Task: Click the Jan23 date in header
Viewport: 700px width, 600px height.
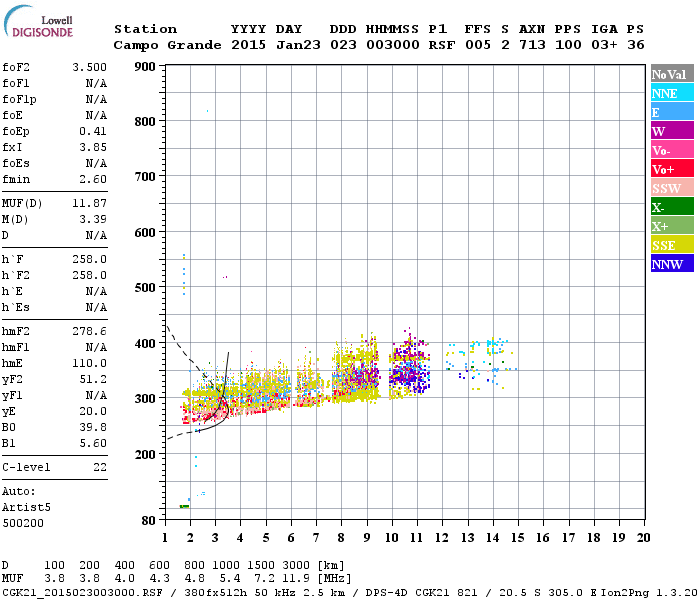Action: coord(298,45)
